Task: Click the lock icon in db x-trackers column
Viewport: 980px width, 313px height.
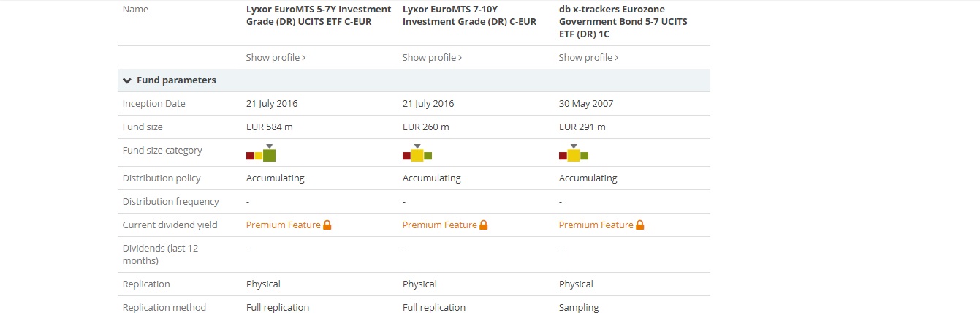Action: click(640, 225)
